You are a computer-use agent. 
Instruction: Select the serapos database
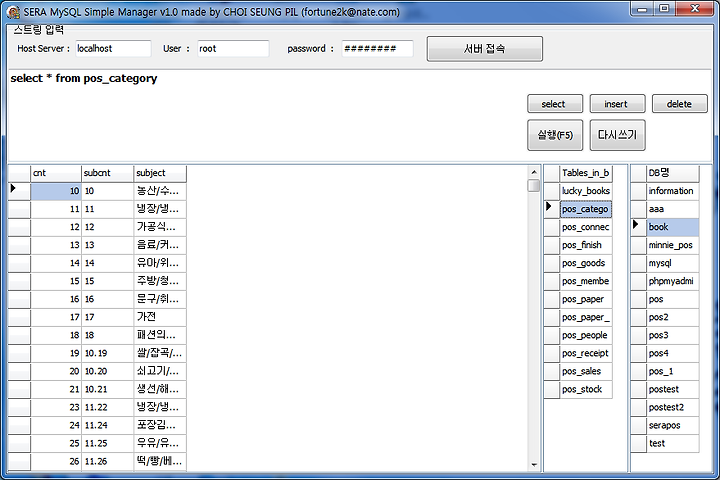(x=673, y=425)
